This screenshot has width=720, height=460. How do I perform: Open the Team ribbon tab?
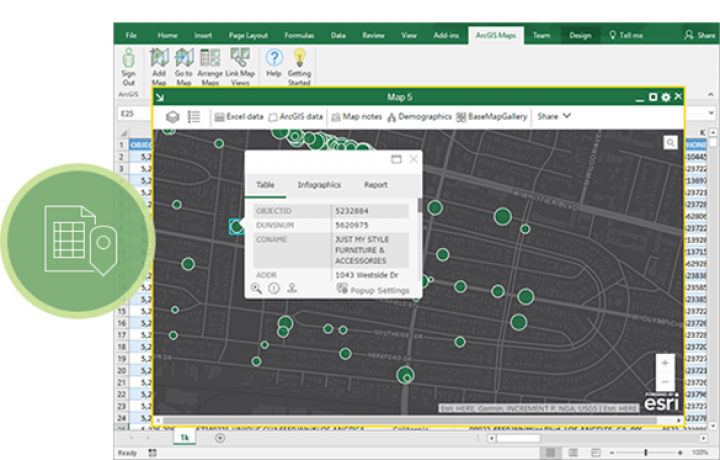[541, 35]
